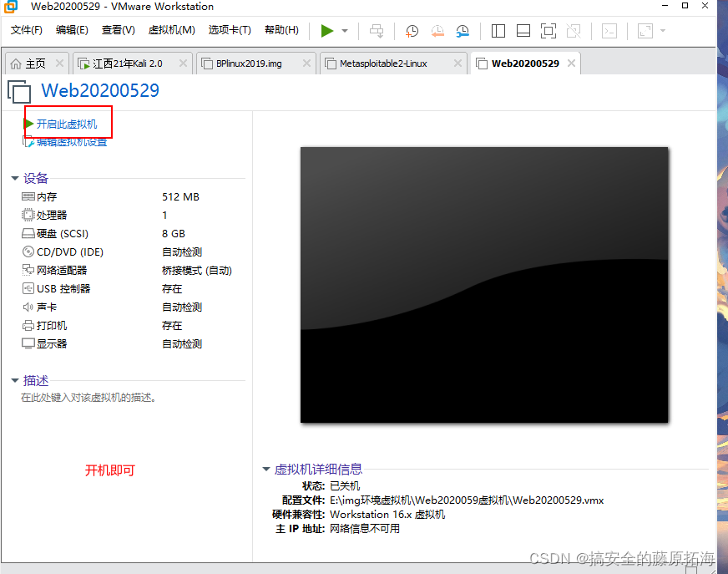Click the large VM icon beside Web20200529 heading

(x=19, y=91)
